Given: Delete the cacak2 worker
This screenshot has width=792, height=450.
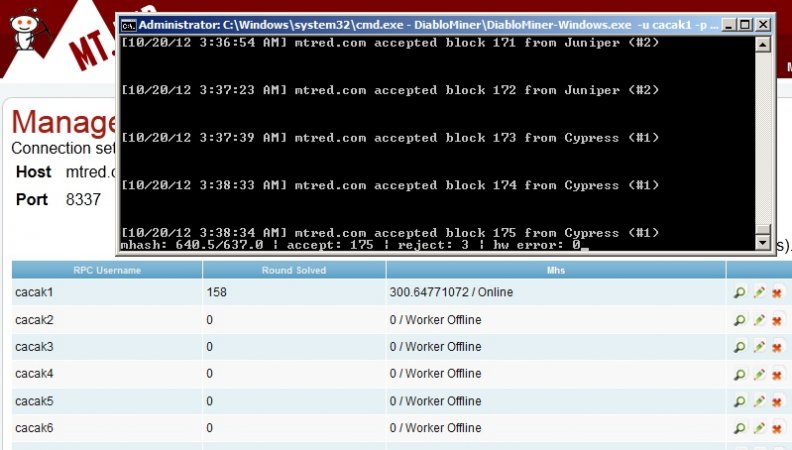Looking at the screenshot, I should (x=777, y=320).
